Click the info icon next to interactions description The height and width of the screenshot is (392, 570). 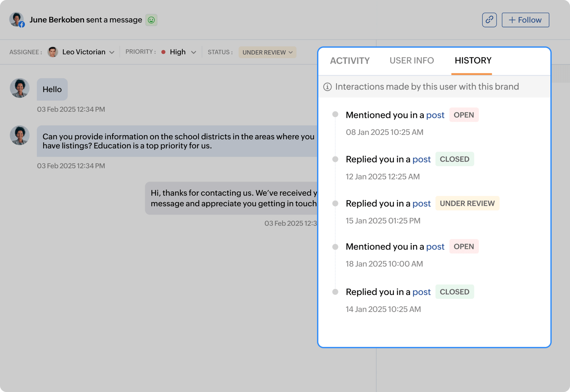coord(327,87)
